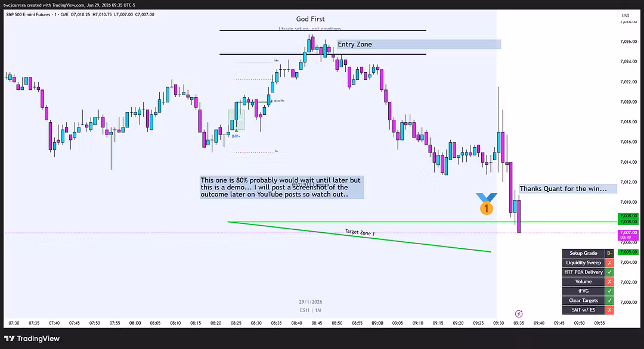Screen dimensions: 644x349
Task: Click the TradingView logo
Action: 32,338
